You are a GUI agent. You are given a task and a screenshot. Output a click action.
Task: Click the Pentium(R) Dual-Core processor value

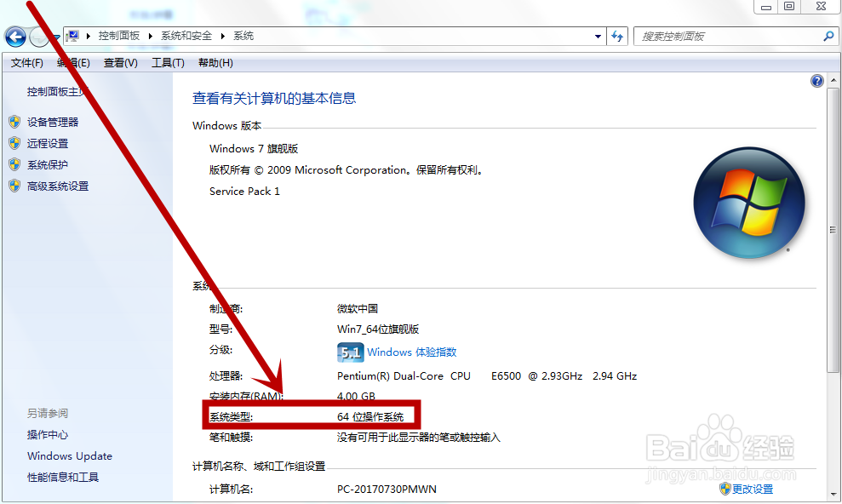pos(487,375)
